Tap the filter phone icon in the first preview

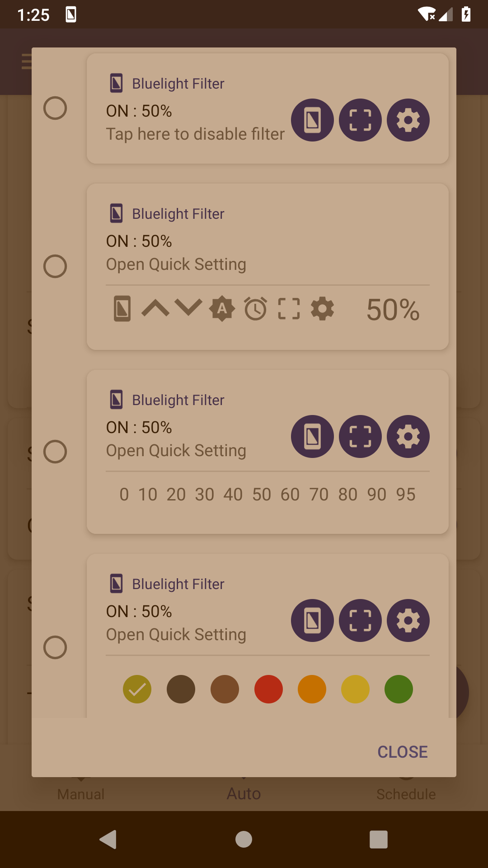coord(312,120)
